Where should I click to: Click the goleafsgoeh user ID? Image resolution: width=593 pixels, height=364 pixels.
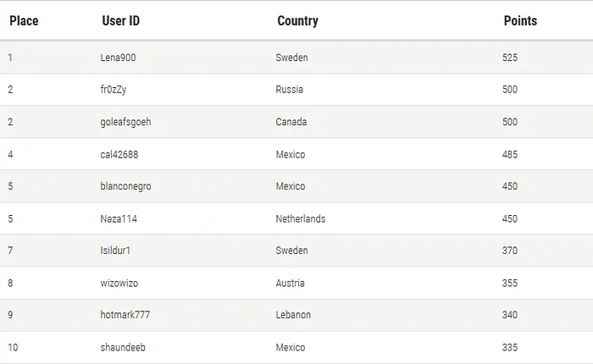click(125, 122)
